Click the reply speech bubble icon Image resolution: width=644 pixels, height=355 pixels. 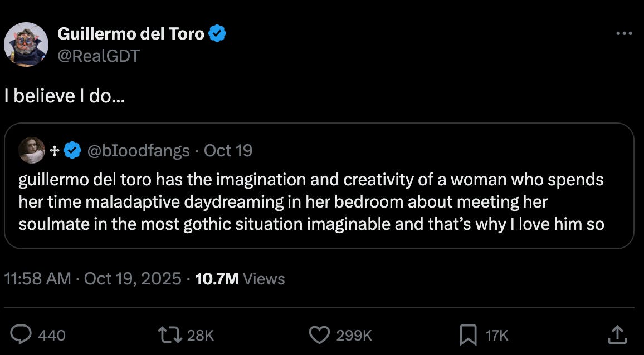(22, 334)
